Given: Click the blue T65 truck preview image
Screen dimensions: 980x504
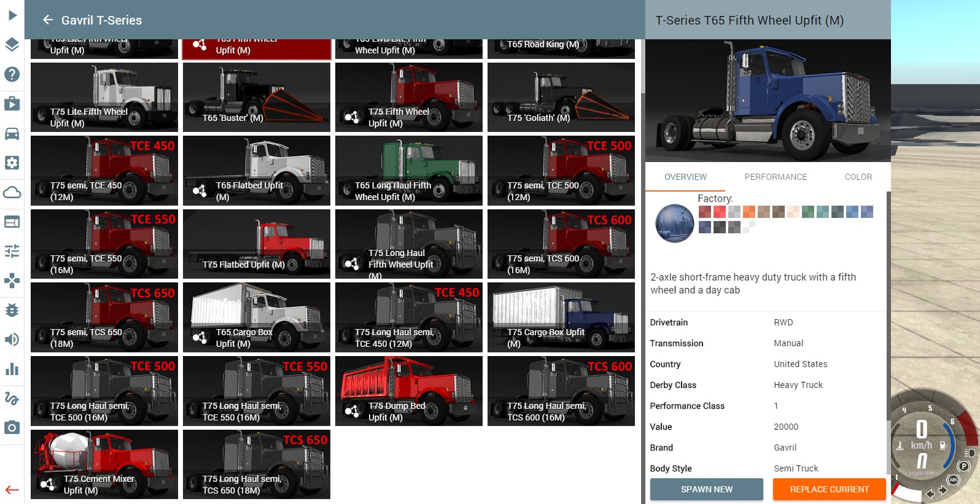Looking at the screenshot, I should pyautogui.click(x=768, y=101).
